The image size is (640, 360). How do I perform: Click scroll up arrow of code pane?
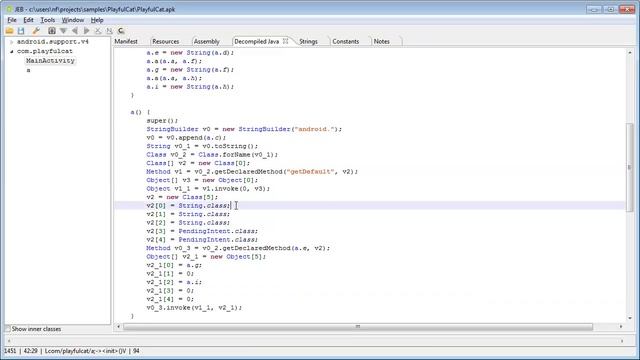coord(630,52)
